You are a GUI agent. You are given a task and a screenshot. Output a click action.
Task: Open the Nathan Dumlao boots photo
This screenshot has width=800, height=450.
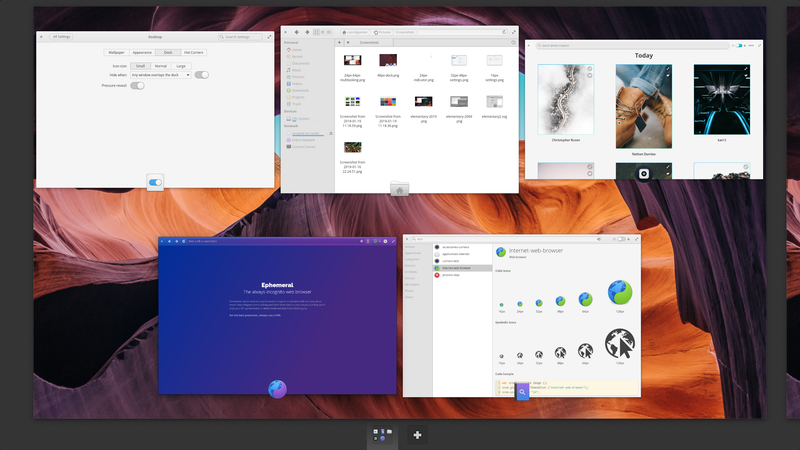[644, 106]
